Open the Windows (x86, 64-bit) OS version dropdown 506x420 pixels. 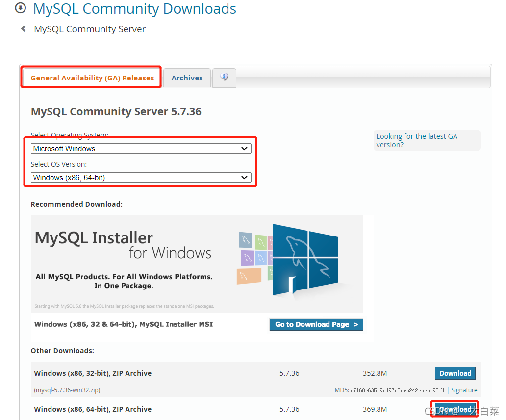[x=141, y=178]
